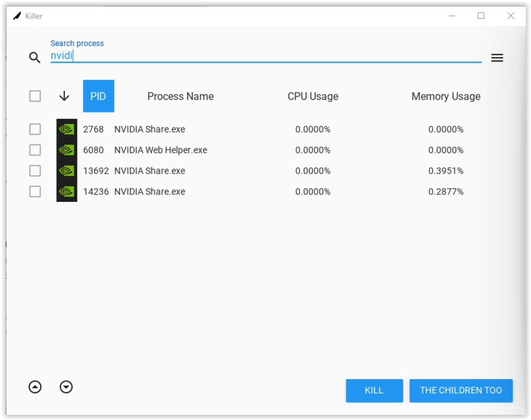Viewport: 531px width, 420px height.
Task: Click NVIDIA icon for PID 6080
Action: [x=67, y=150]
